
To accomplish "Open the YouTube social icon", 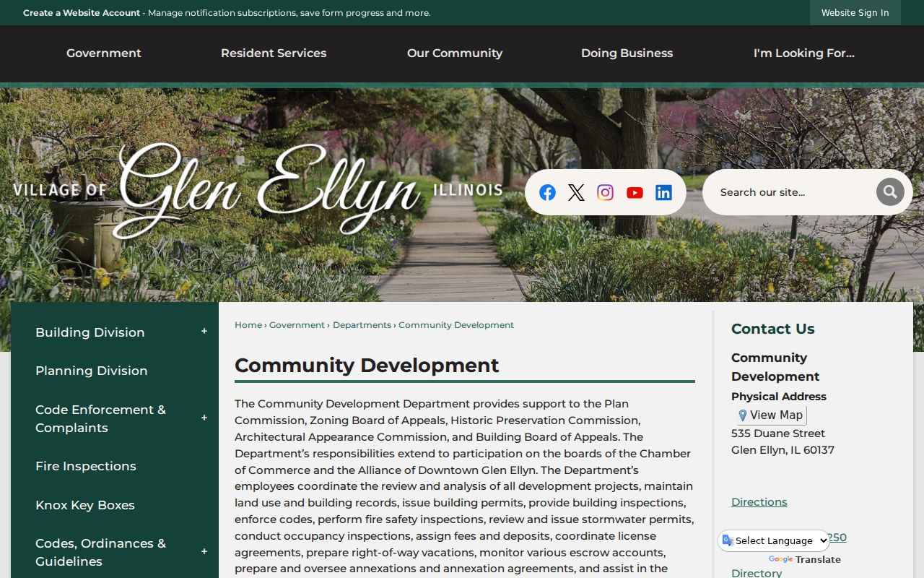I will coord(635,192).
